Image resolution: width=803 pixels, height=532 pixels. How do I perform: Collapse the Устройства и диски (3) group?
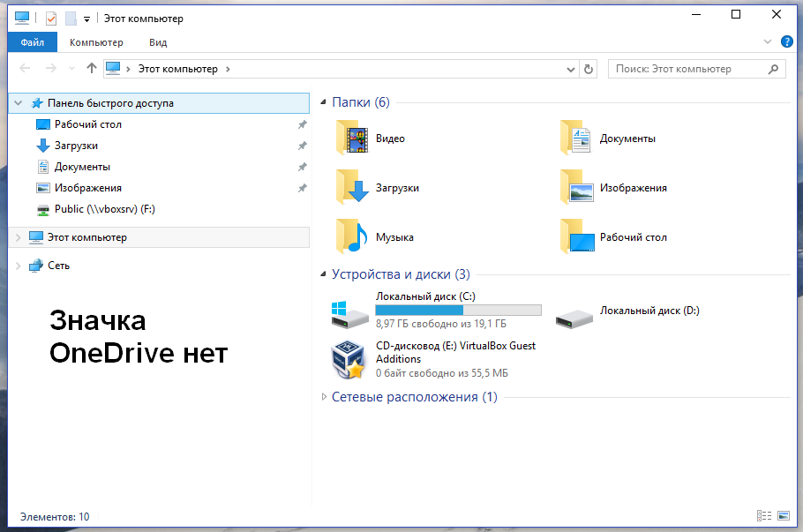[323, 274]
